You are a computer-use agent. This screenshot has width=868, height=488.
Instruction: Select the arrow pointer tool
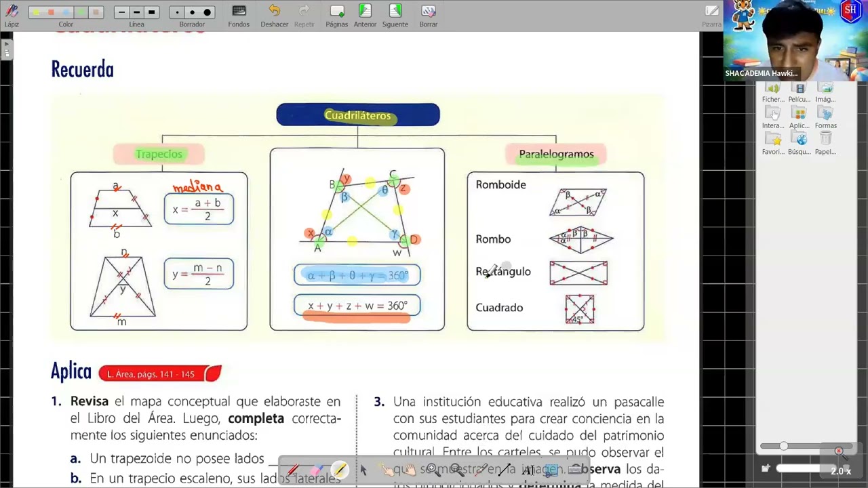pos(363,470)
